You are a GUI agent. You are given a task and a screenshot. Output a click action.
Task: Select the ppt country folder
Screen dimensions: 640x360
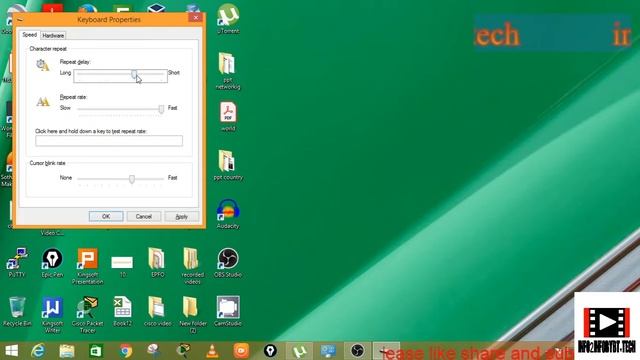click(x=228, y=165)
